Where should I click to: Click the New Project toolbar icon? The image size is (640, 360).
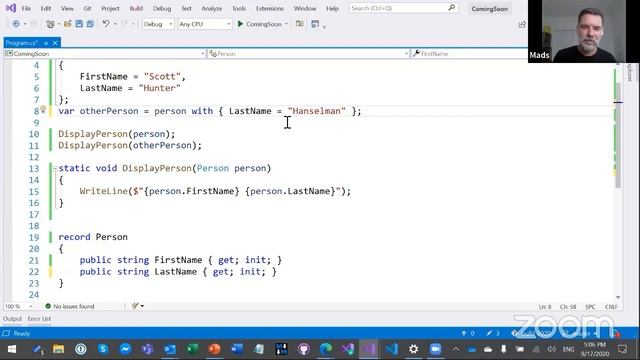pyautogui.click(x=50, y=24)
